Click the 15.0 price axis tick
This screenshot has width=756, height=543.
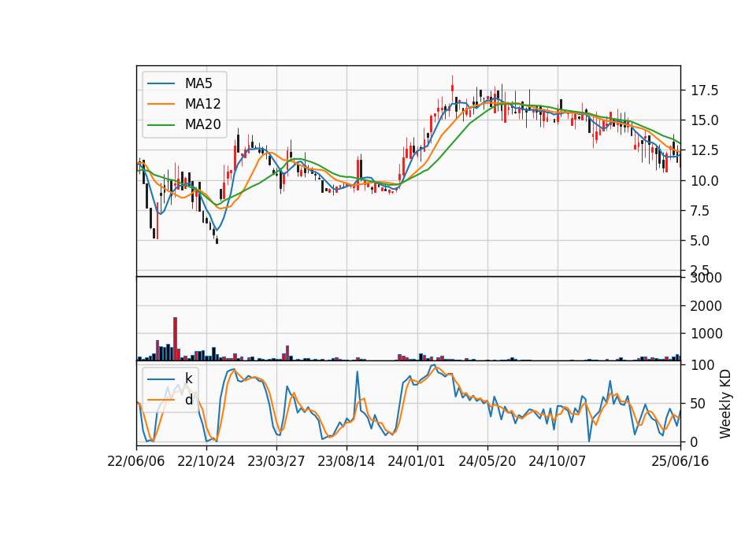pyautogui.click(x=704, y=120)
